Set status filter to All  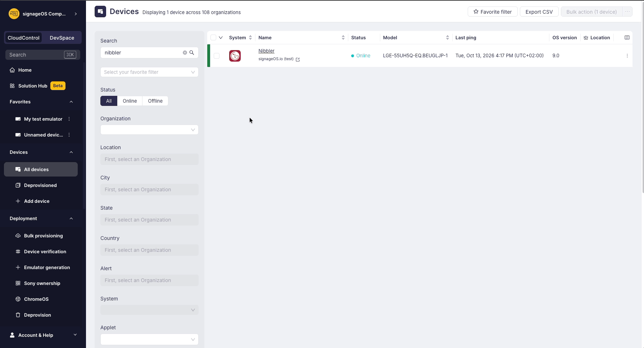(109, 101)
